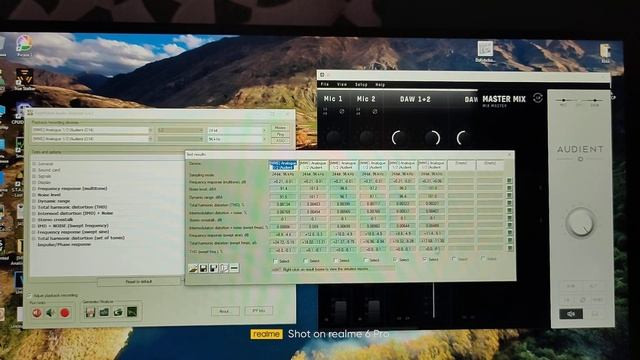This screenshot has height=360, width=640.
Task: Open graph icon for Frequency response (multitone) row
Action: (509, 181)
